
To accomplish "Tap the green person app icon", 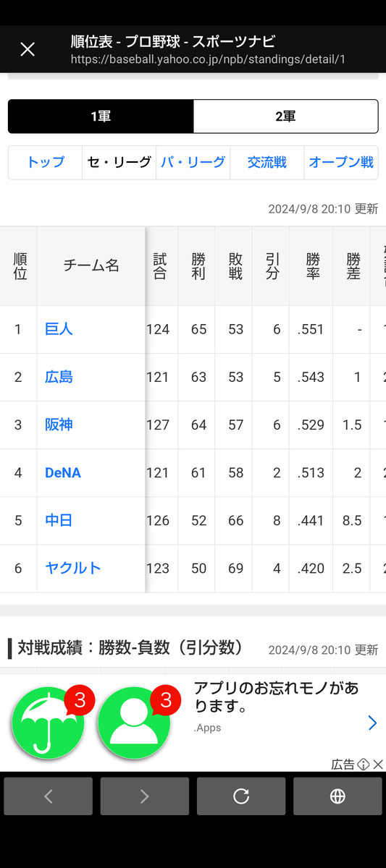I will (134, 723).
